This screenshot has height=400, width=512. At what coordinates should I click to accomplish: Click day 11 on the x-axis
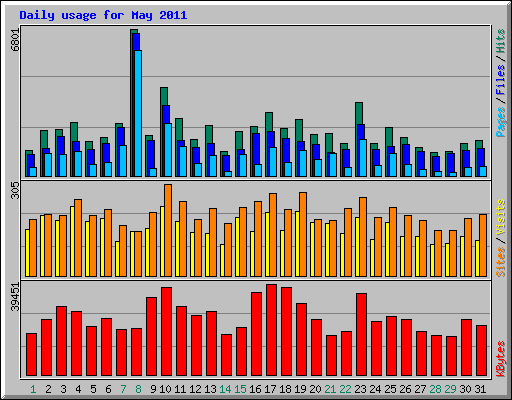point(180,389)
